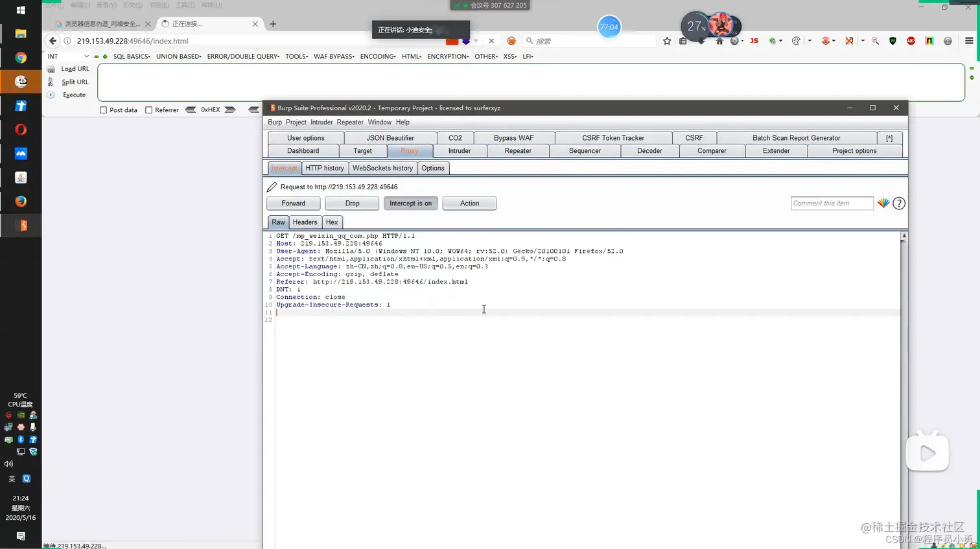Image resolution: width=980 pixels, height=549 pixels.
Task: Open the SQL BASICS dropdown menu
Action: pos(132,56)
